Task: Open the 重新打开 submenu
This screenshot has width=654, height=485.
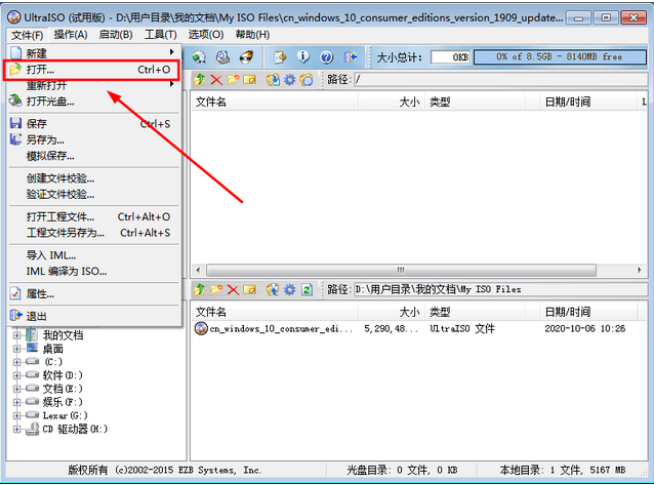Action: coord(94,86)
